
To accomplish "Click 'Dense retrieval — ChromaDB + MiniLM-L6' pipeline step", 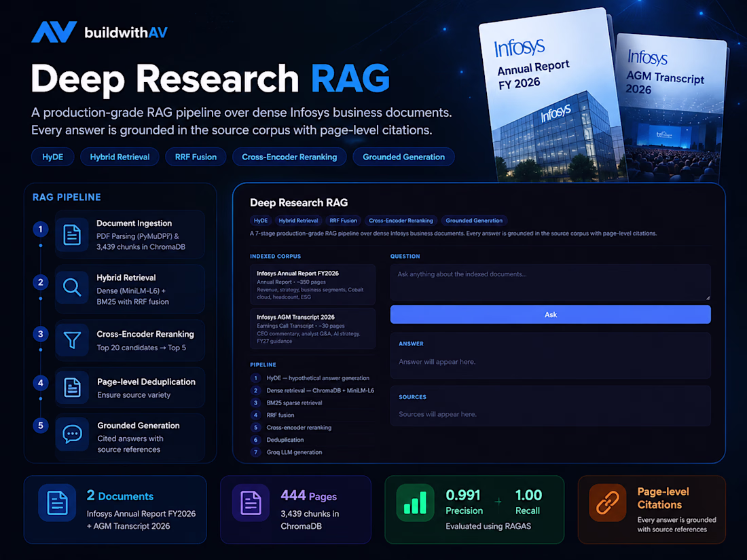I will 312,390.
